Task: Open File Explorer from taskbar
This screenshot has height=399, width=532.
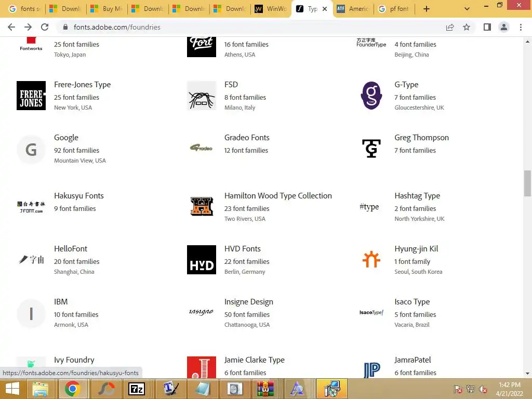Action: (x=41, y=389)
